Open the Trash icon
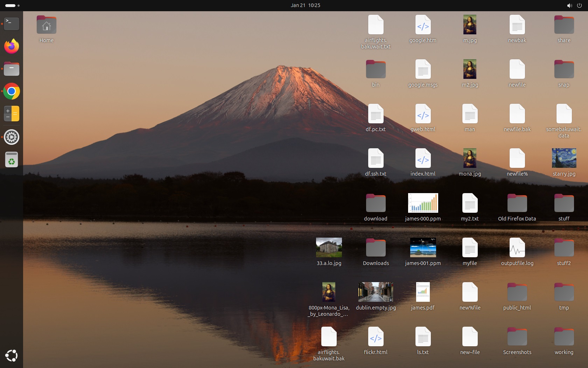 [x=12, y=160]
